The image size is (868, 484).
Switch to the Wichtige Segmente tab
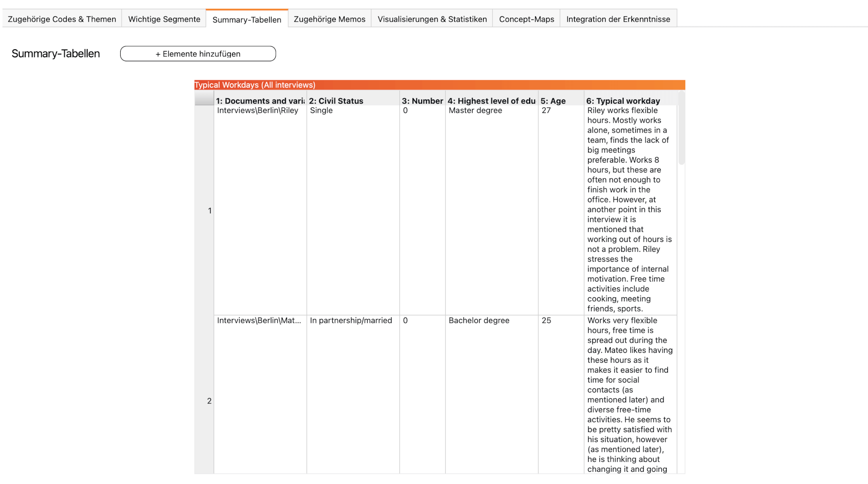[x=164, y=19]
